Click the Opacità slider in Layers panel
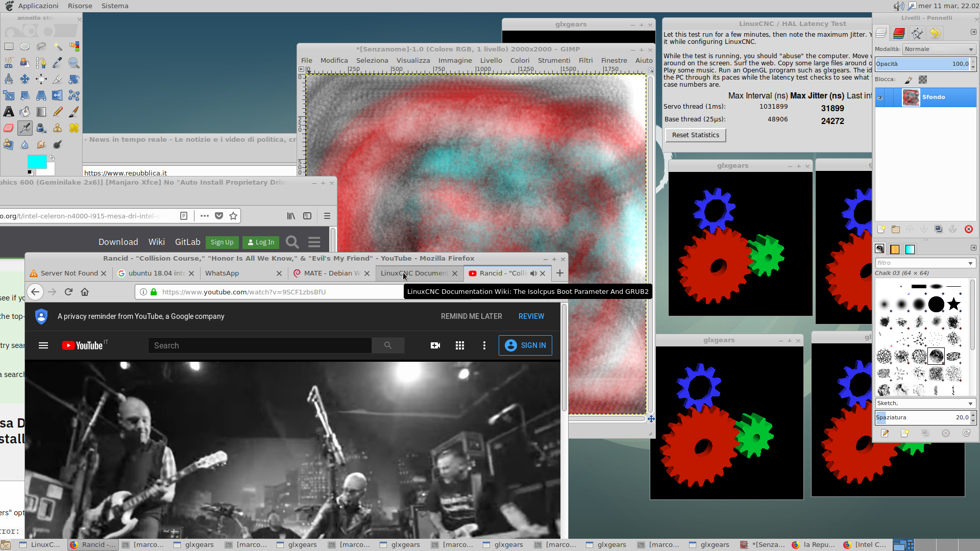 point(922,64)
